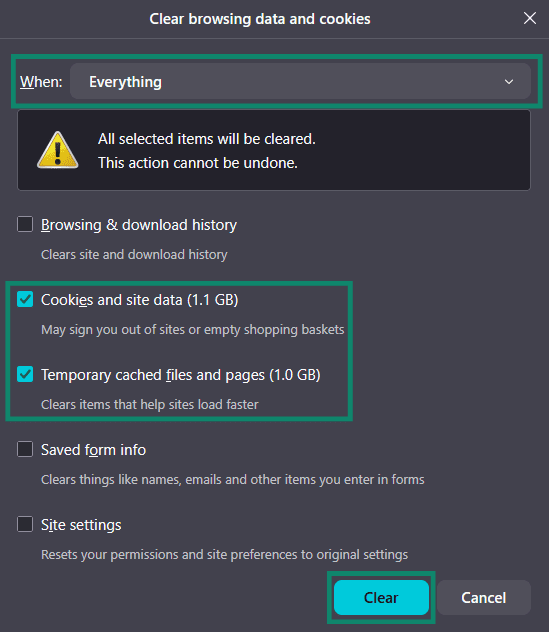Uncheck Temporary cached files and pages
Viewport: 549px width, 632px height.
tap(25, 374)
